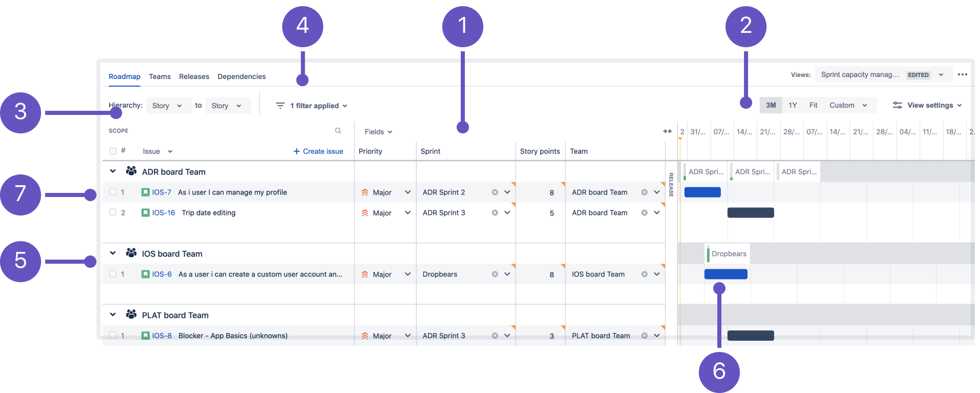Open the IOS-8 issue link
Image resolution: width=980 pixels, height=393 pixels.
pyautogui.click(x=162, y=336)
